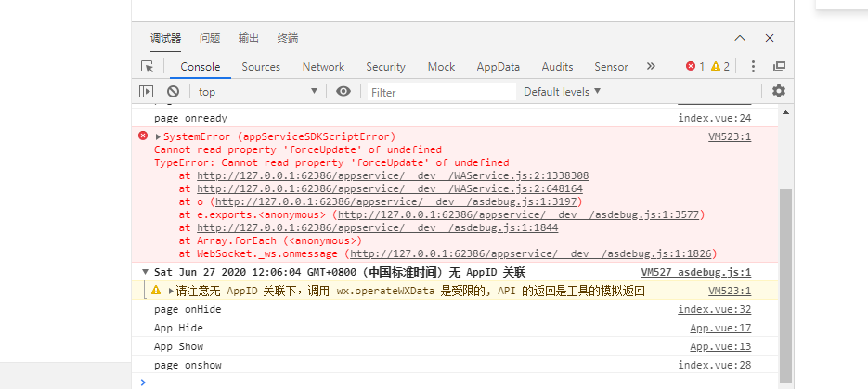Click the red error icon beside SystemError
This screenshot has width=868, height=389.
[x=143, y=136]
